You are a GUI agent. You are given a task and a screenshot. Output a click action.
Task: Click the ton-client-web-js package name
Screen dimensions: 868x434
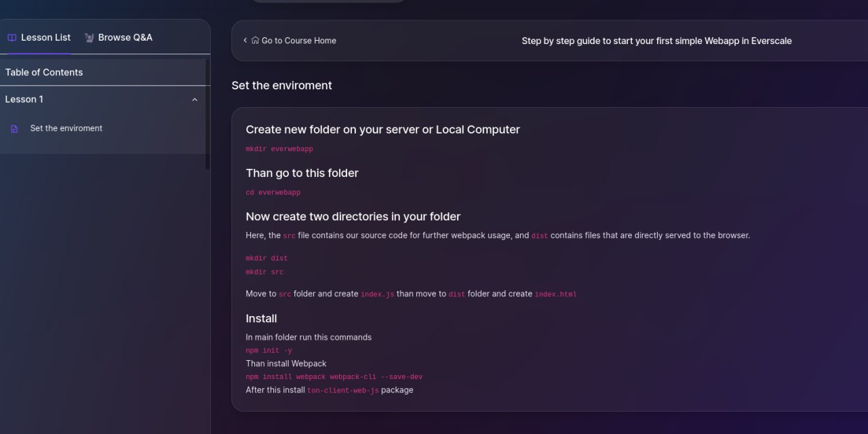point(342,391)
